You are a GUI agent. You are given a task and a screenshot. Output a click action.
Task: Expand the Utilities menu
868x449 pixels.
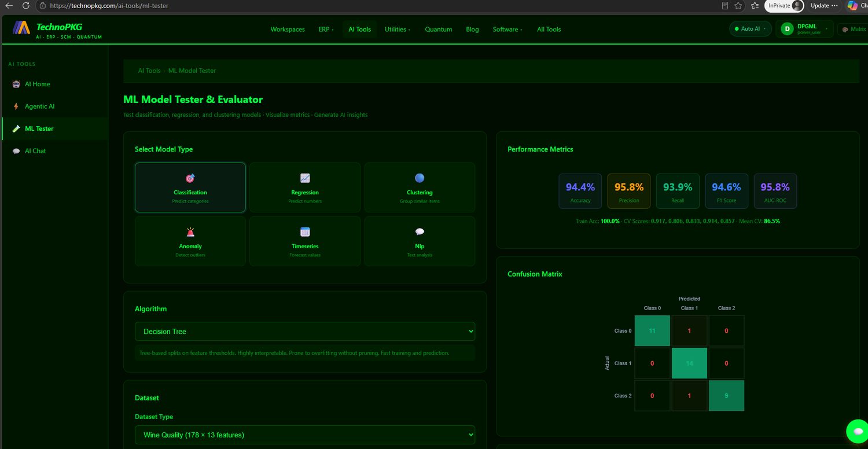(398, 30)
